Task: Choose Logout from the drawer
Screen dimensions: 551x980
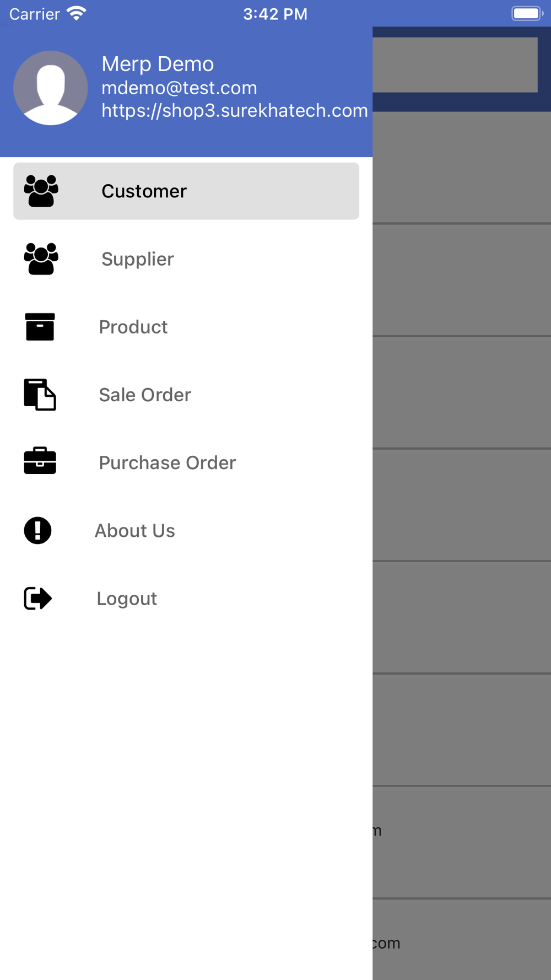Action: click(127, 599)
